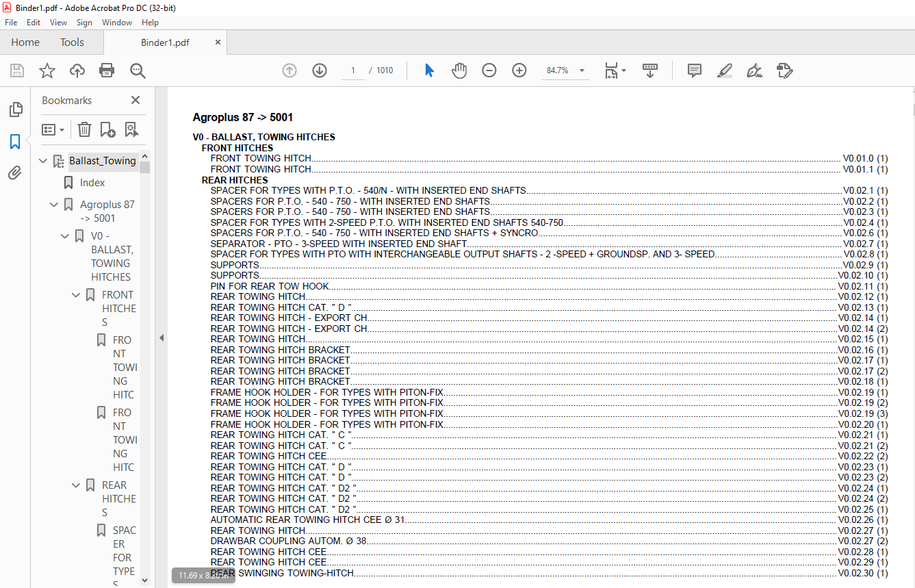Click the cloud upload icon
The width and height of the screenshot is (915, 588).
77,71
